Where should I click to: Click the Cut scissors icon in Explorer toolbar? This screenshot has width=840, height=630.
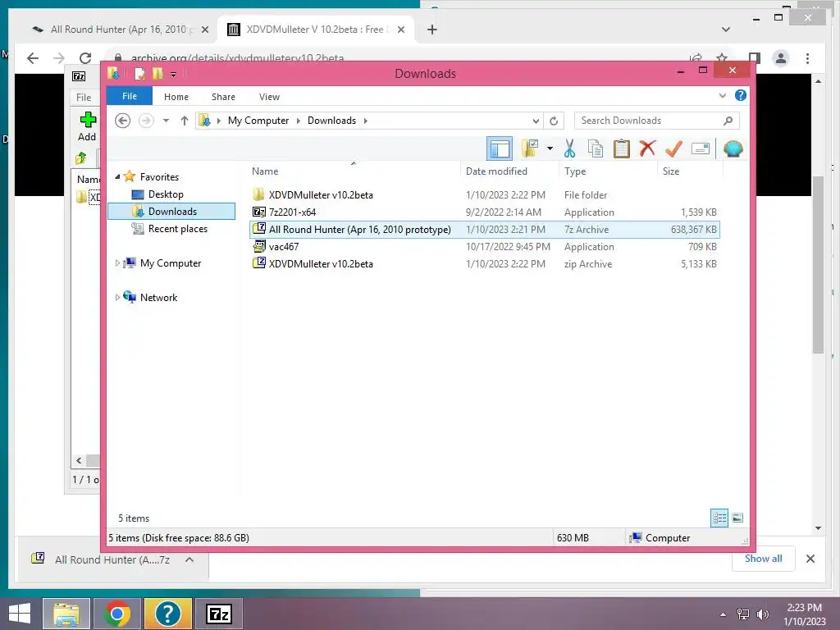(x=569, y=148)
